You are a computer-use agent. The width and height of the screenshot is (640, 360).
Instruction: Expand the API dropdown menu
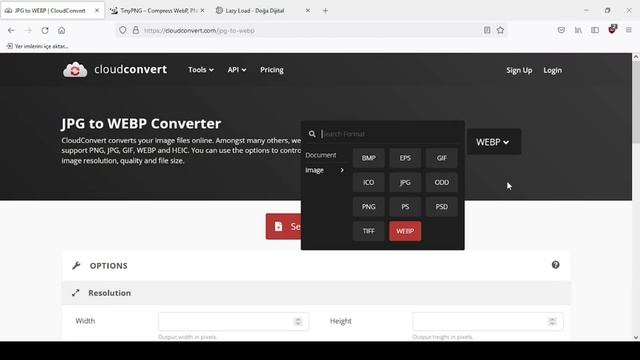[x=237, y=70]
